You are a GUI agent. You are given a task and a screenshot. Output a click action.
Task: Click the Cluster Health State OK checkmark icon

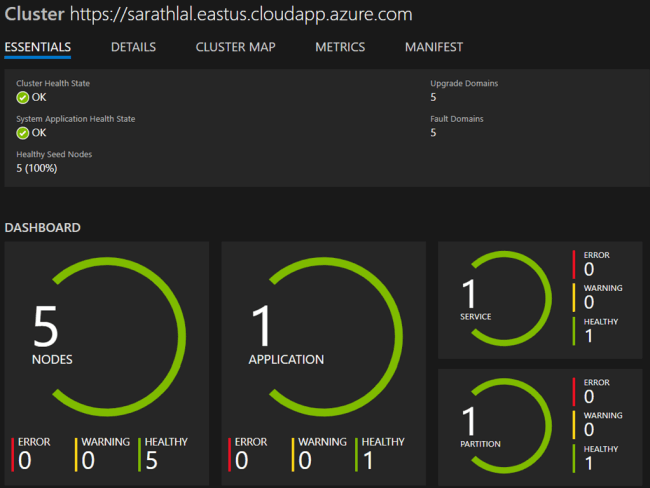23,98
